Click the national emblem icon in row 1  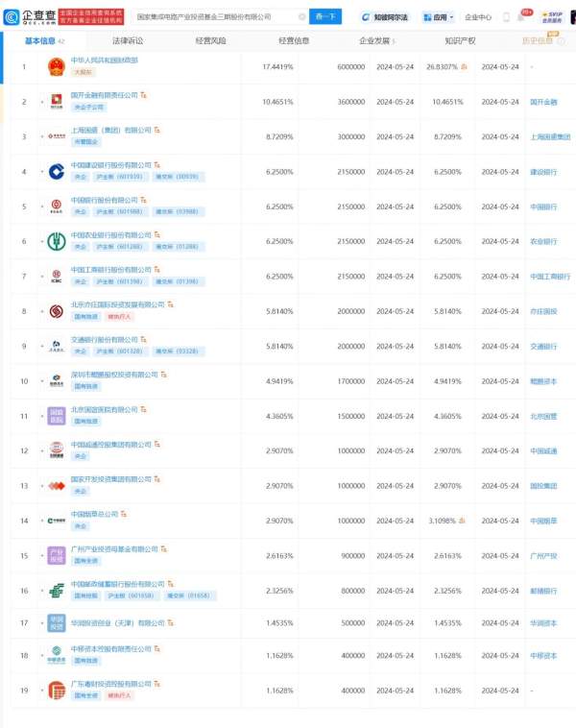(57, 67)
